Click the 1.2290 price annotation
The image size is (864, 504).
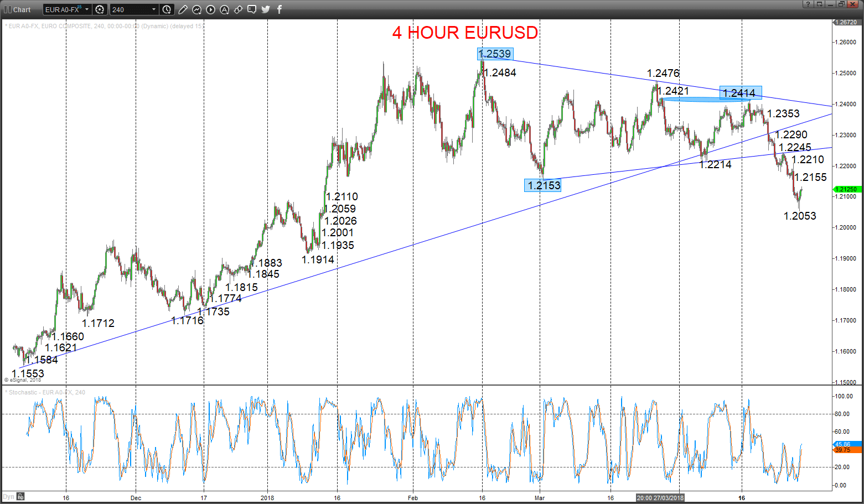click(791, 134)
